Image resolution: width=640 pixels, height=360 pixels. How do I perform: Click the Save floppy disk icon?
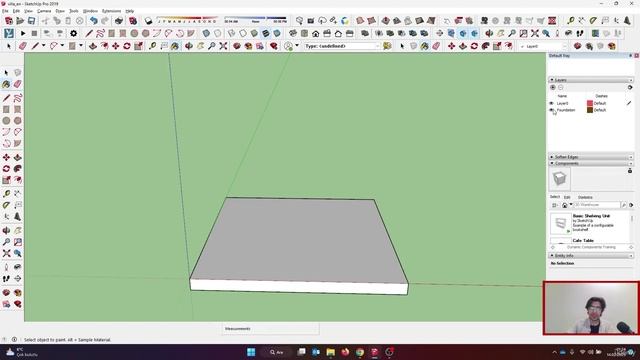coord(31,20)
